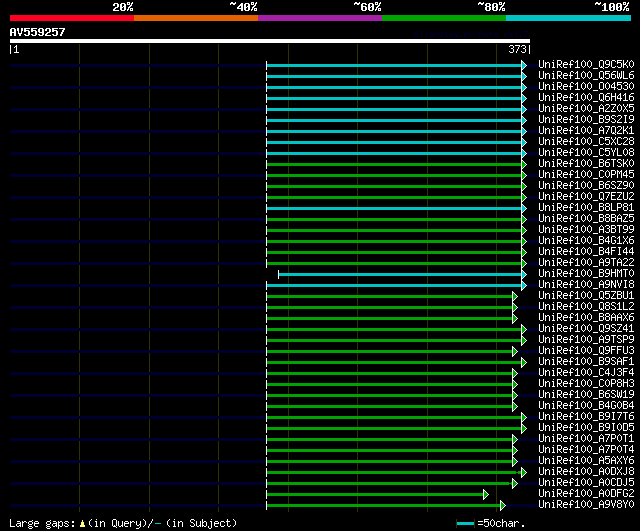This screenshot has height=531, width=640.
Task: Open the UniRef100_Q56WL6 hit label
Action: click(x=586, y=76)
